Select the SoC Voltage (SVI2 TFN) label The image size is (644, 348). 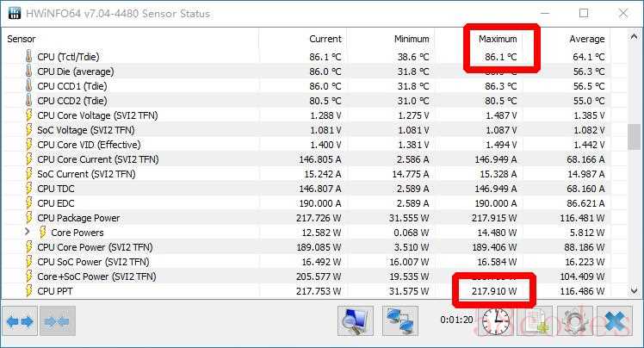(x=86, y=130)
